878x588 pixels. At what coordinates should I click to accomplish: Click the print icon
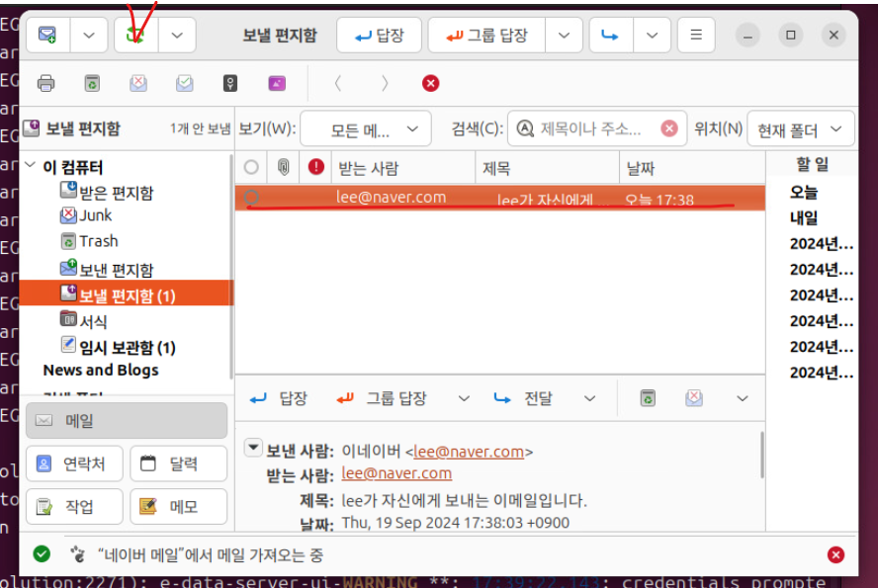(45, 83)
